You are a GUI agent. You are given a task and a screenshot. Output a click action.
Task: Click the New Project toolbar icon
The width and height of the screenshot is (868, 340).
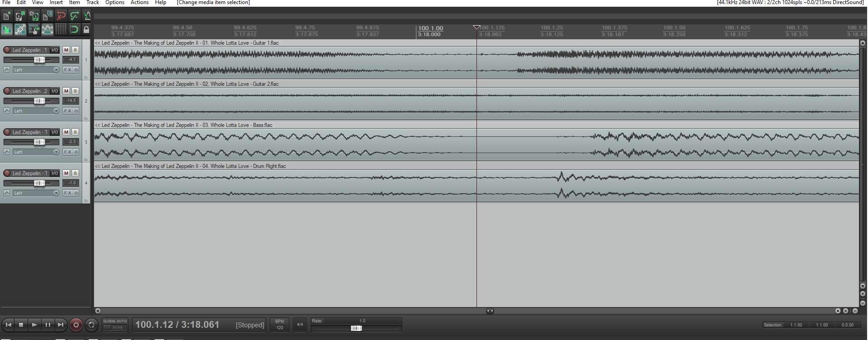point(7,16)
